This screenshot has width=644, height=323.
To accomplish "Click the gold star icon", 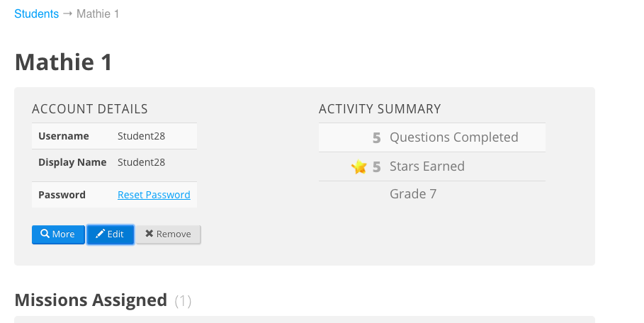I will tap(359, 166).
